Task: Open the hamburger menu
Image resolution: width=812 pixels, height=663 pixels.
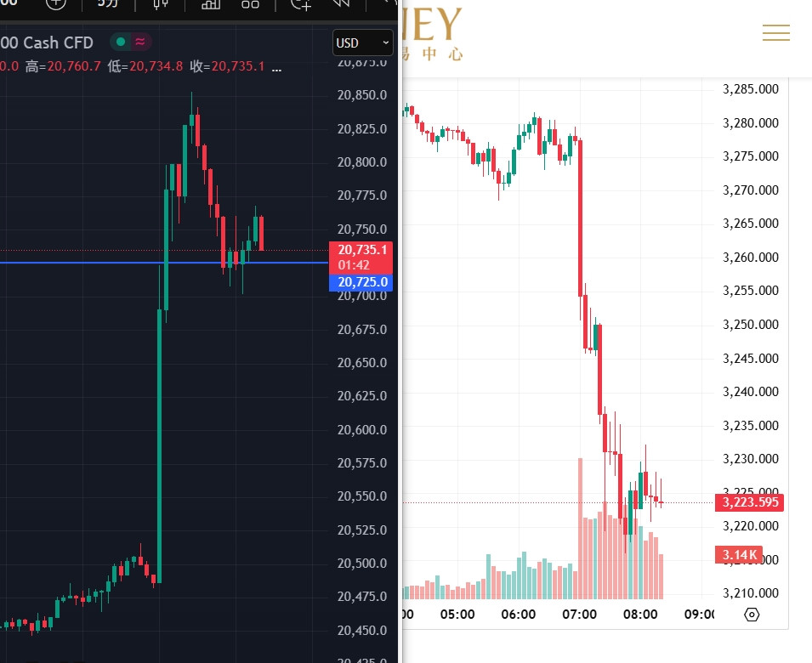Action: point(775,33)
